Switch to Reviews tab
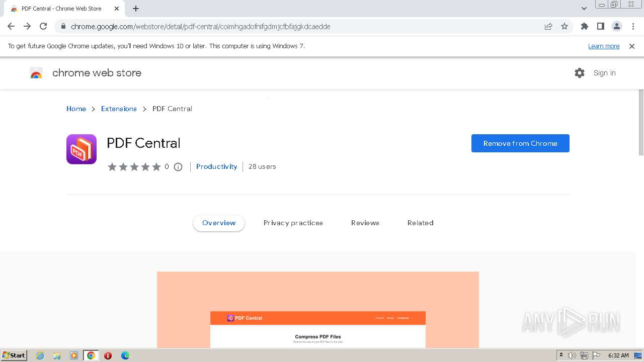The height and width of the screenshot is (362, 644). click(x=365, y=223)
